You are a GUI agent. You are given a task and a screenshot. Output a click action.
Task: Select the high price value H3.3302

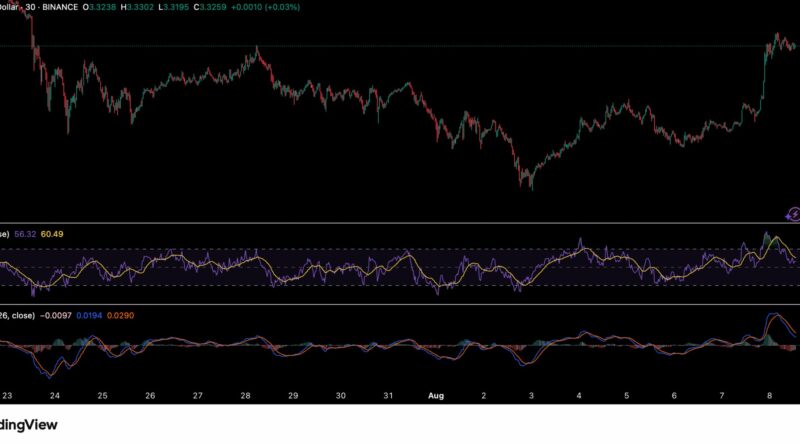[145, 5]
